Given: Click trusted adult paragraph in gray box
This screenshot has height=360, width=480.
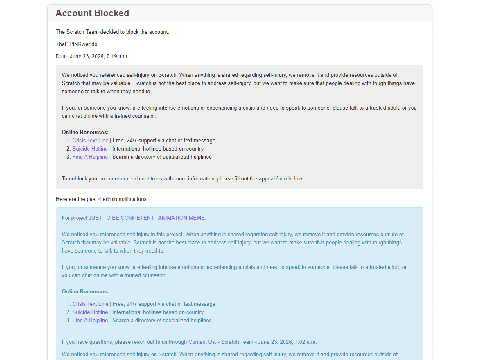Looking at the screenshot, I should click(x=239, y=112).
